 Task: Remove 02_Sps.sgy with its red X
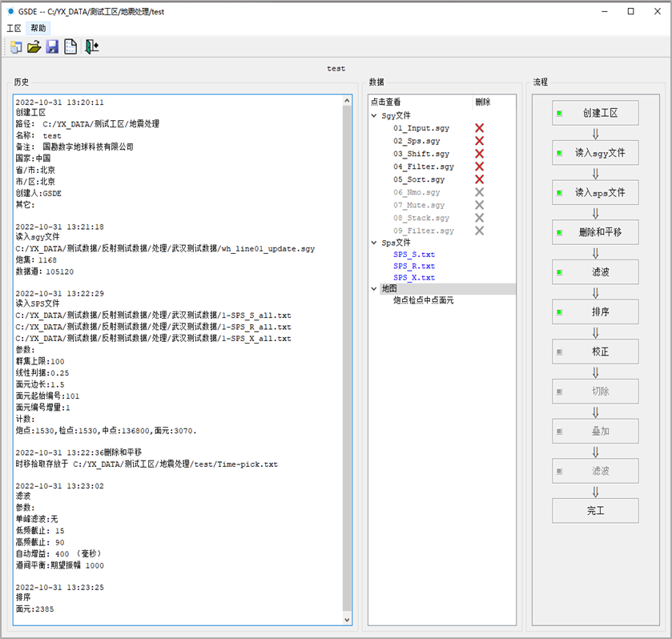pos(479,141)
